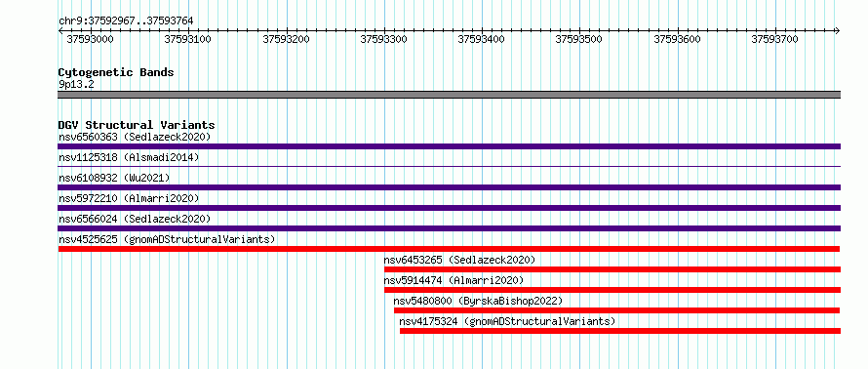Screen dimensions: 868x369
Task: Click the 9p13.2 cytogenetic band bar
Action: coord(449,95)
